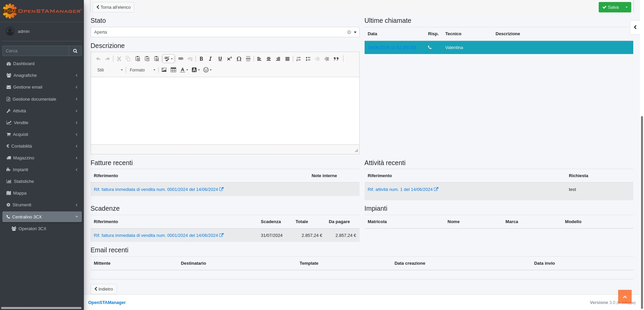Center align the text

pos(269,59)
